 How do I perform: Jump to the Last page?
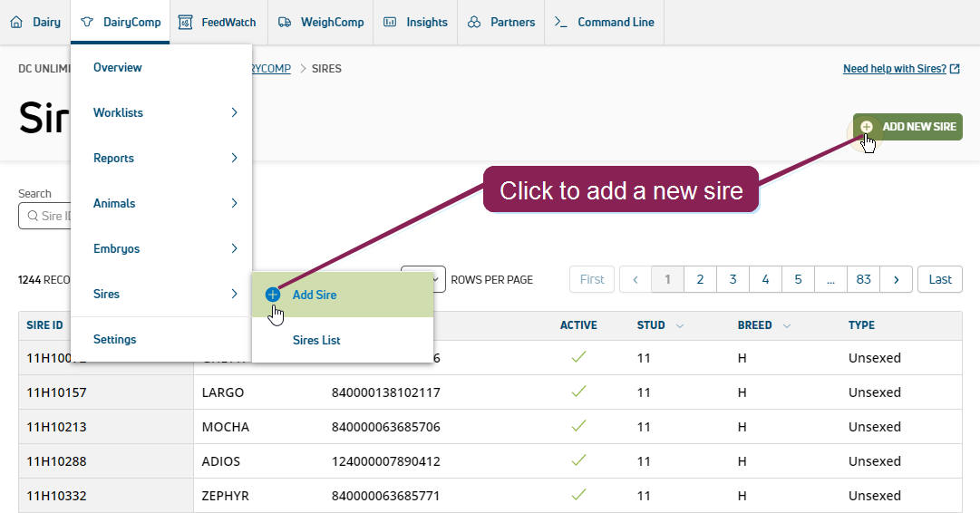pos(939,279)
